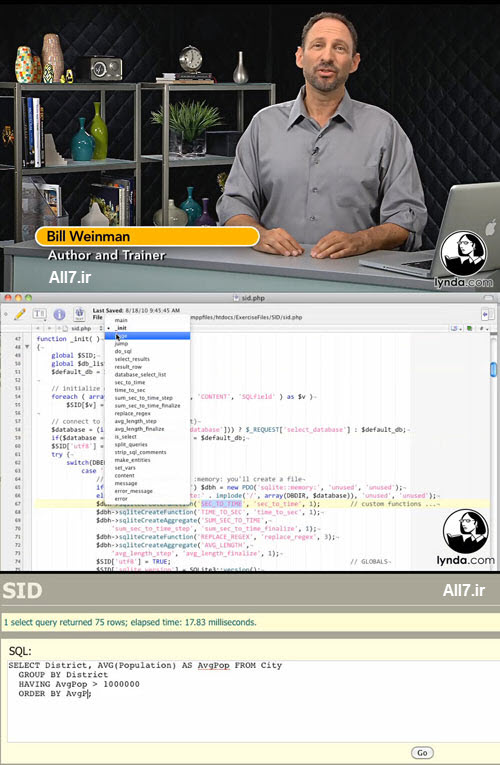Click the 'SQL:' label above the query box
The image size is (500, 765).
click(20, 651)
